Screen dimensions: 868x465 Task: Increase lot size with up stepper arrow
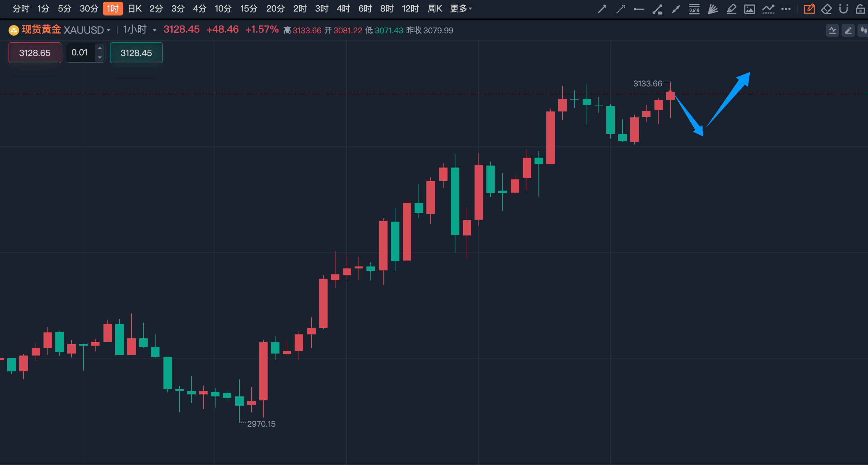(100, 48)
